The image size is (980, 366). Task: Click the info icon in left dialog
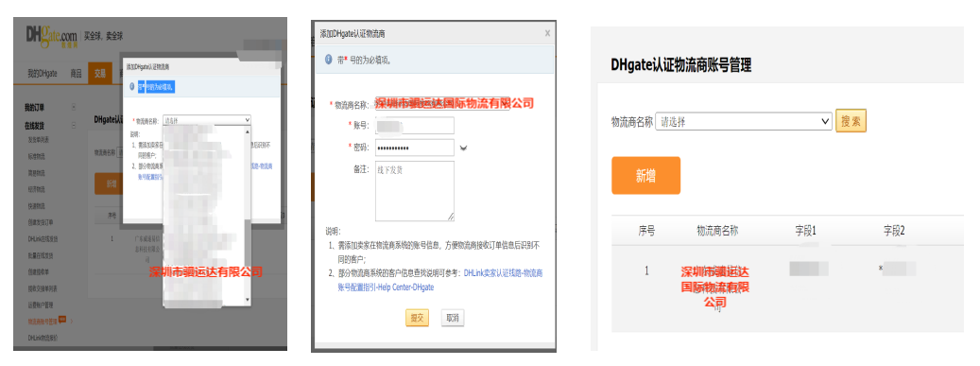click(131, 86)
